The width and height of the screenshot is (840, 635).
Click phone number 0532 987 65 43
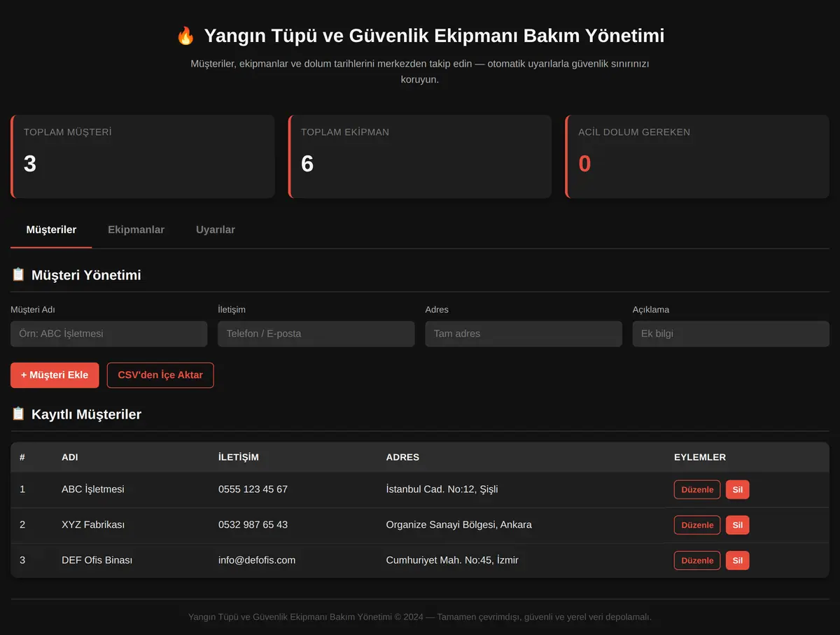coord(253,524)
